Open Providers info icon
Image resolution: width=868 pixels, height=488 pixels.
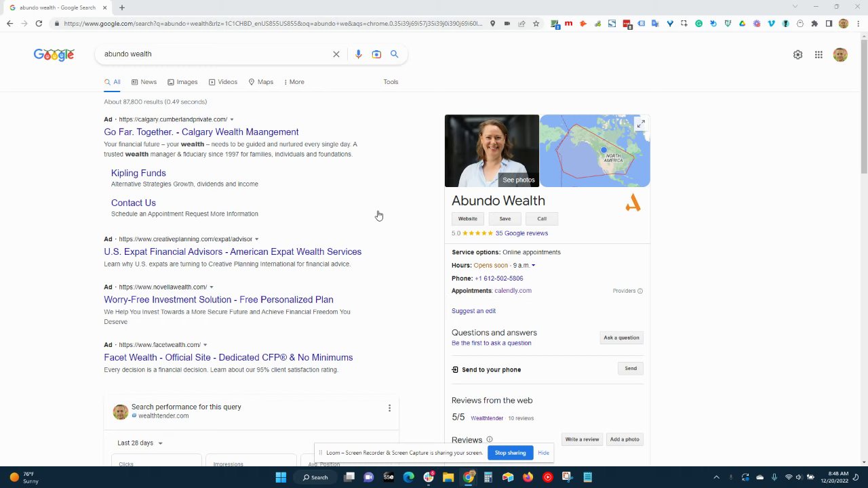640,291
